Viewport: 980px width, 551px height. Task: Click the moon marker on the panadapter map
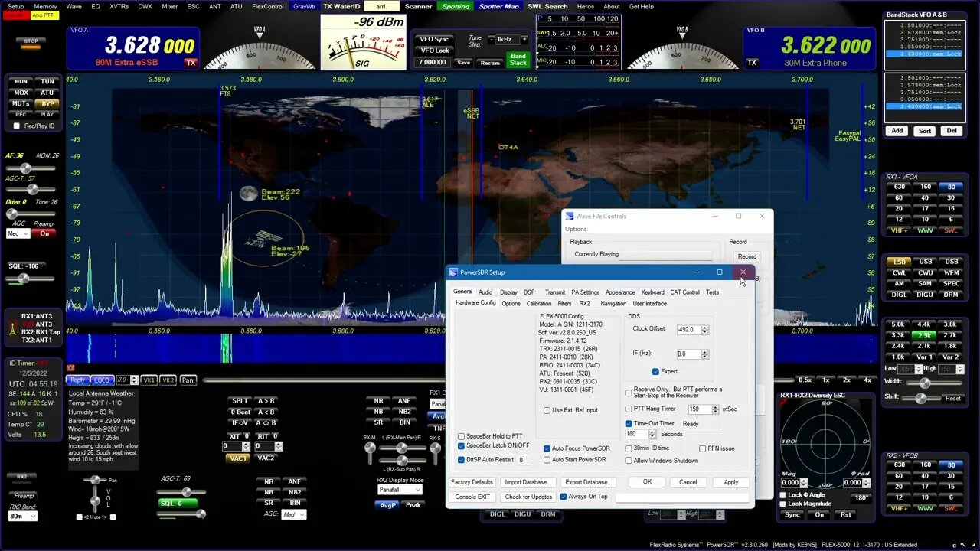pyautogui.click(x=247, y=194)
